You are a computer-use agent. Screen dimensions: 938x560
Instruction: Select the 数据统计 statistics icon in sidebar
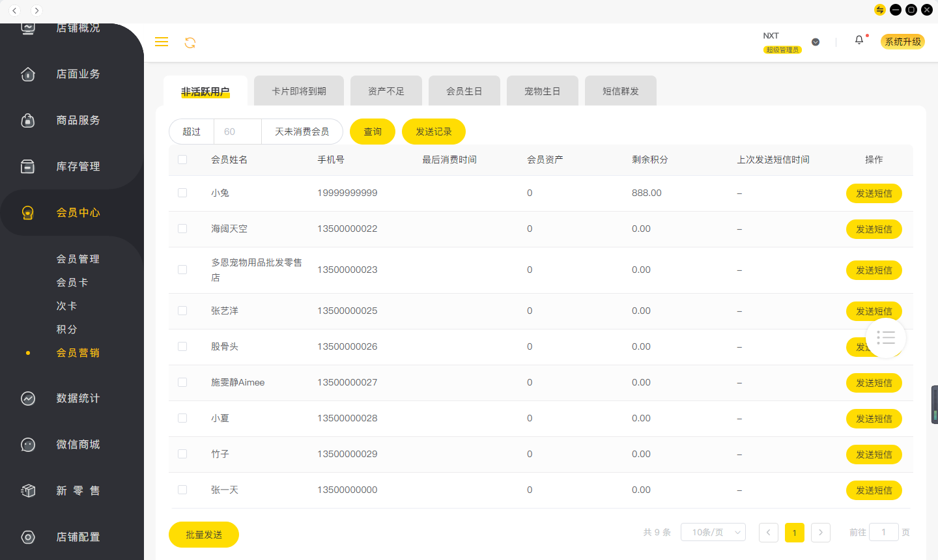28,398
